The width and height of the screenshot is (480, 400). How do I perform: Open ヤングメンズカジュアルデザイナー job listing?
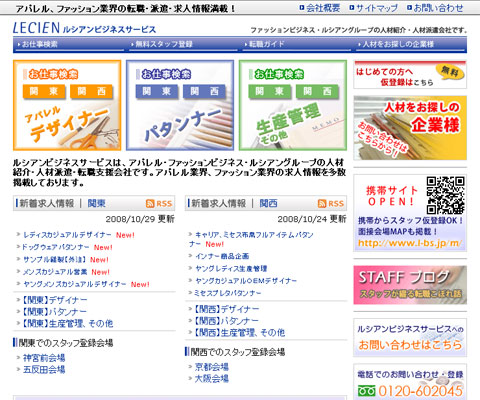pos(75,284)
